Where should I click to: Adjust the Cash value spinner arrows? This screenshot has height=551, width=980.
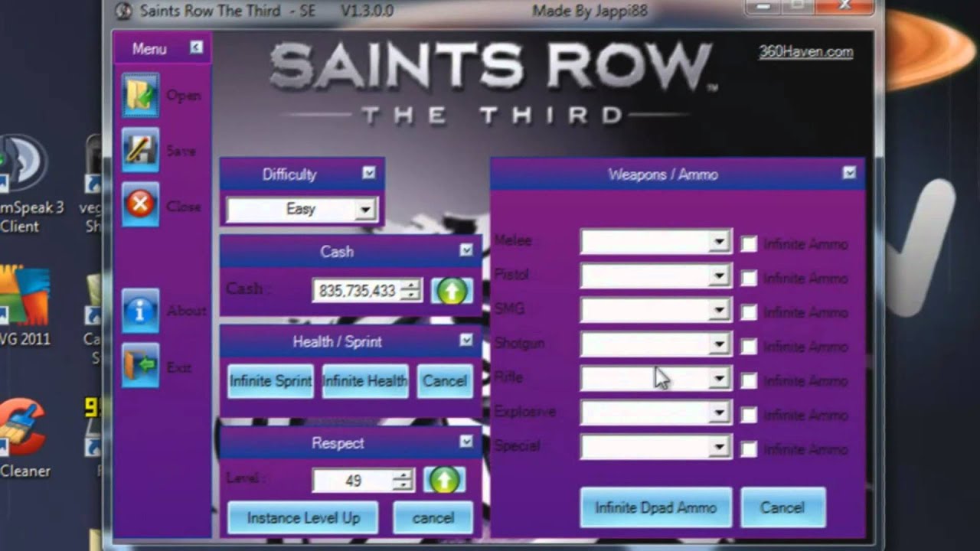point(411,291)
